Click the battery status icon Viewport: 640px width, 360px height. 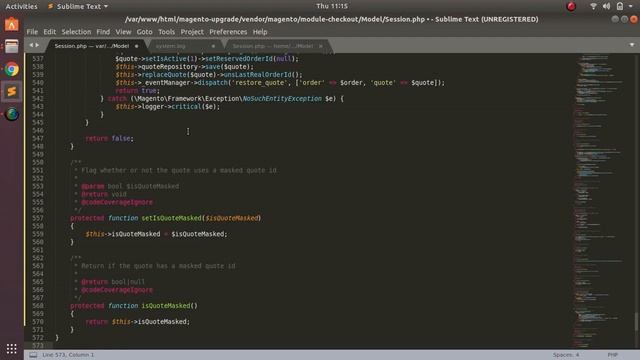(x=620, y=6)
